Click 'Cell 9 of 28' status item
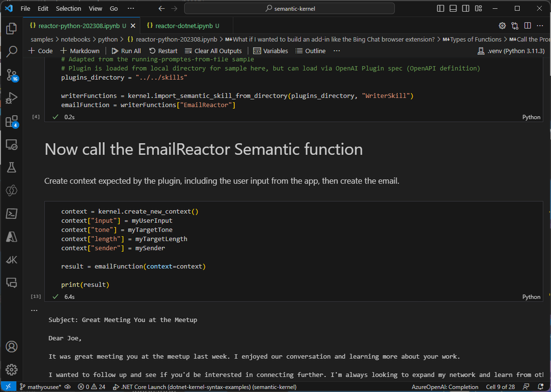551x392 pixels. click(x=500, y=386)
